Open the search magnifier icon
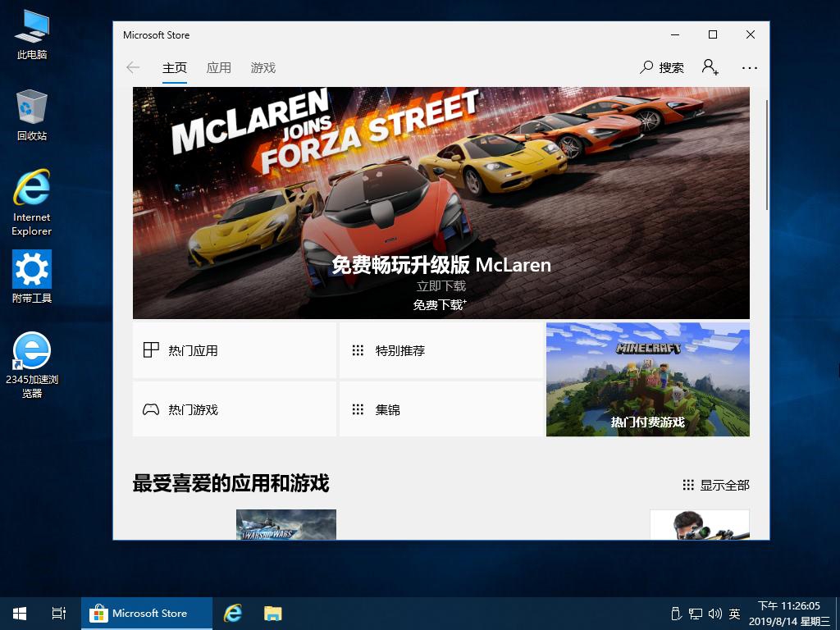This screenshot has width=840, height=630. (646, 67)
